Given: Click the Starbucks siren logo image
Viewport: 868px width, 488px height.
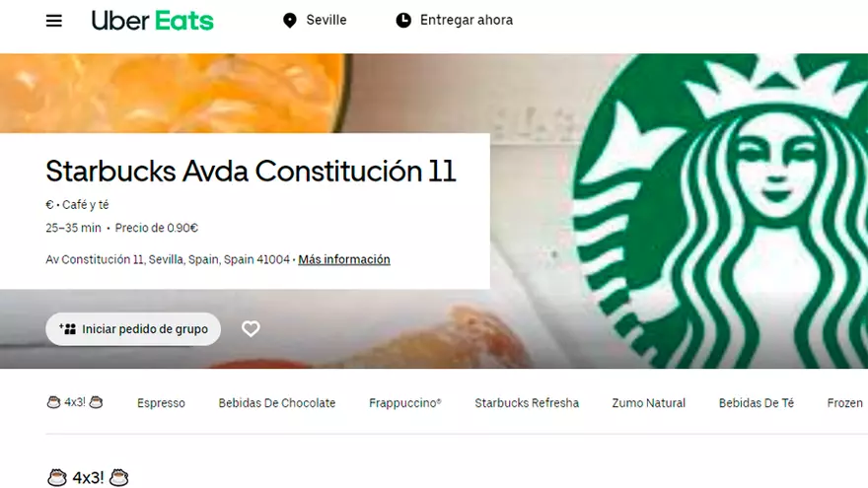Looking at the screenshot, I should coord(720,211).
